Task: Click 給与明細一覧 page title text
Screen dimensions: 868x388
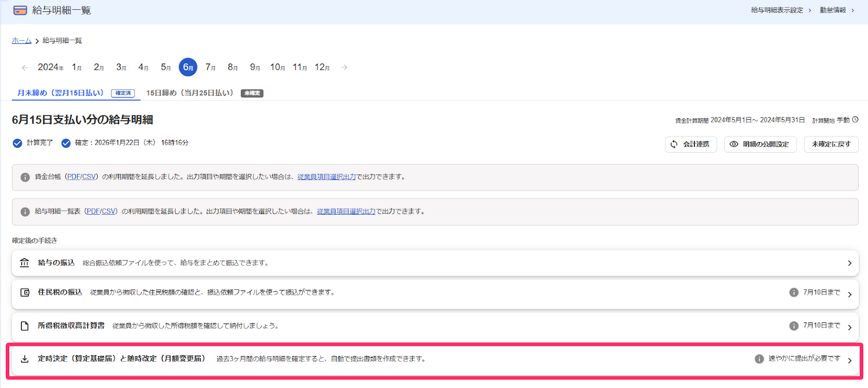Action: pyautogui.click(x=61, y=10)
